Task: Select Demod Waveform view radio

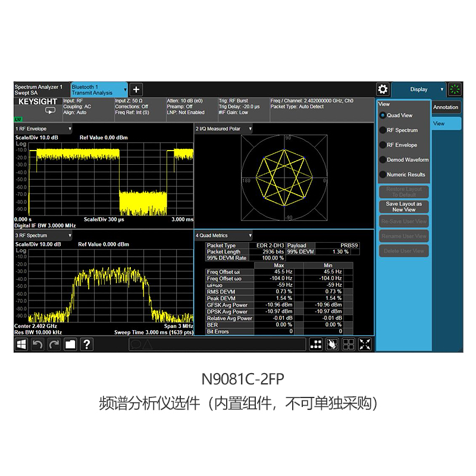Action: click(x=383, y=159)
